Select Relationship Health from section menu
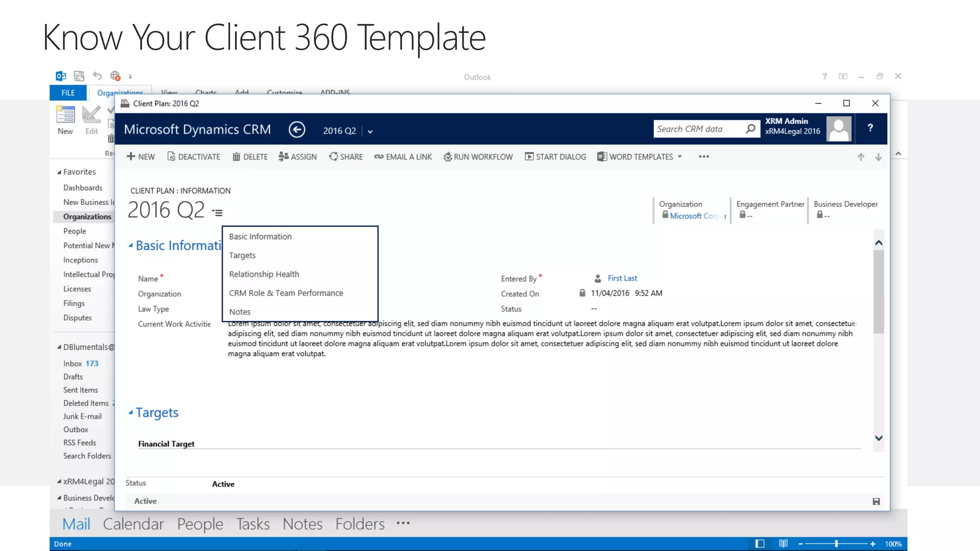The height and width of the screenshot is (551, 980). (264, 274)
